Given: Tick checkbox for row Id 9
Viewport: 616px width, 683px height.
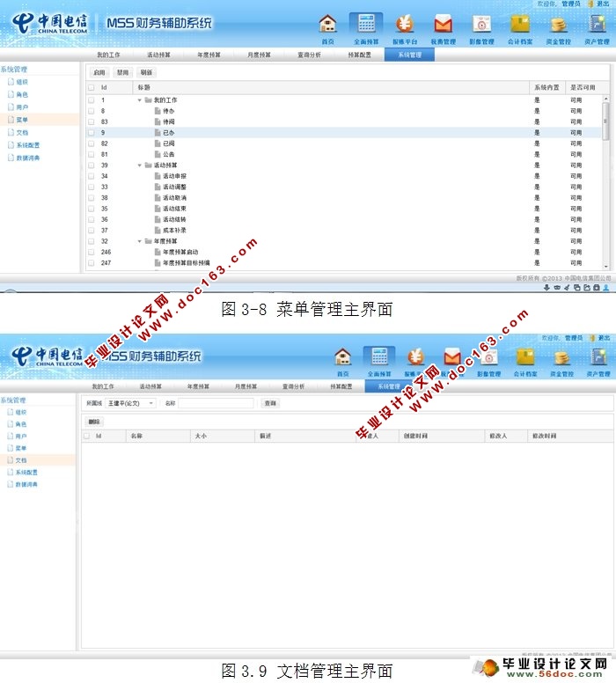Looking at the screenshot, I should pos(91,132).
